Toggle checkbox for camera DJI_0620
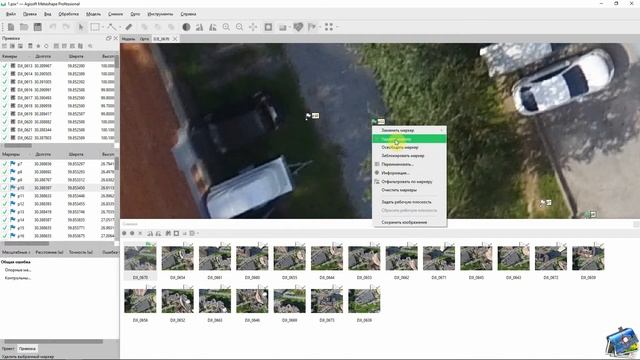The height and width of the screenshot is (360, 640). click(5, 122)
